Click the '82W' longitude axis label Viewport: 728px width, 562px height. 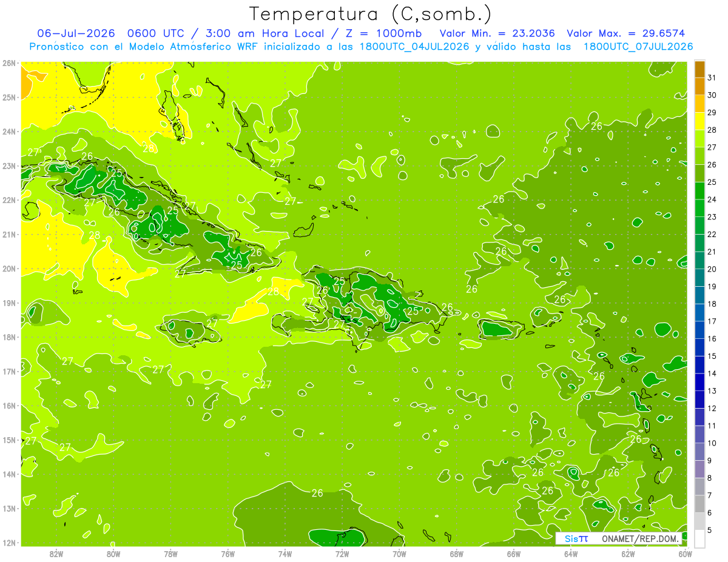(56, 554)
